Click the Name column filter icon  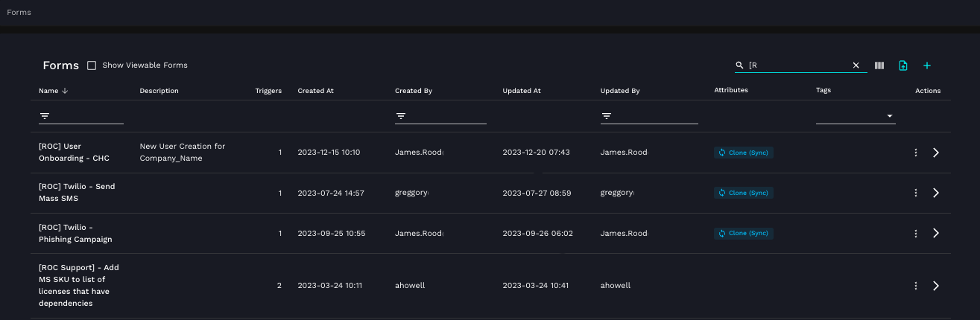point(45,116)
